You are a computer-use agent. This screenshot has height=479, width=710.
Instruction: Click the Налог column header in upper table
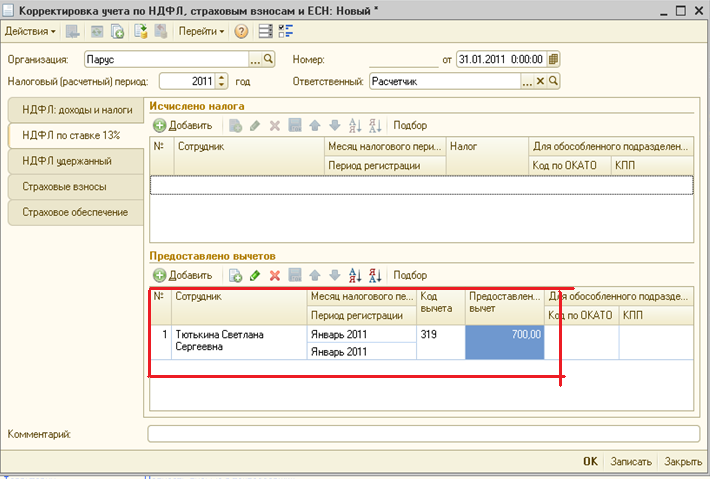coord(487,156)
